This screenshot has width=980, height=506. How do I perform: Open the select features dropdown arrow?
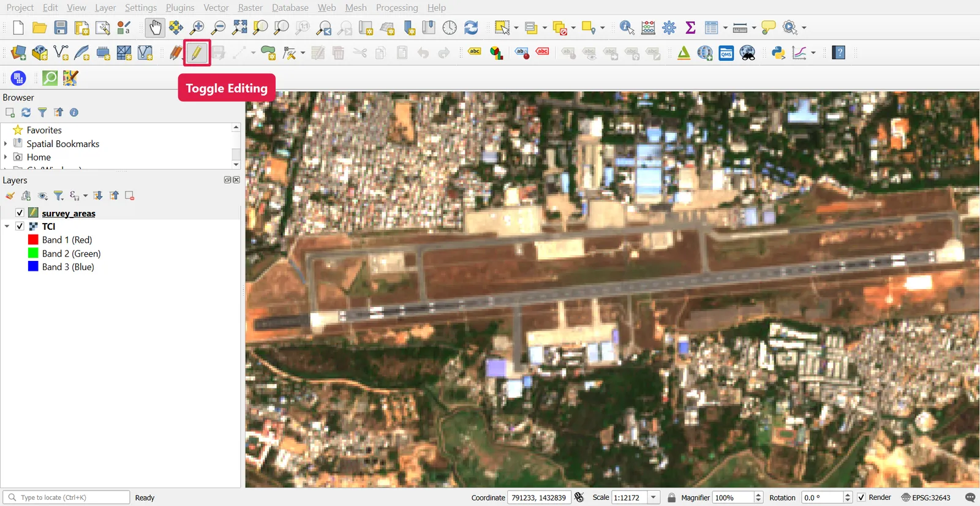pos(516,28)
